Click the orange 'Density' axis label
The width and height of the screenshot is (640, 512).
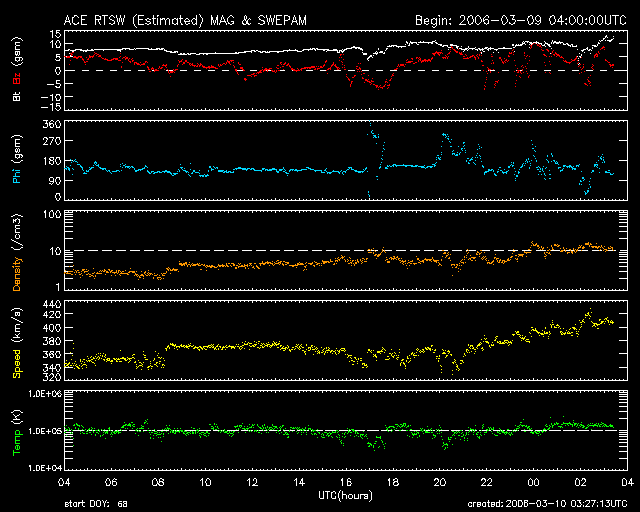point(17,274)
